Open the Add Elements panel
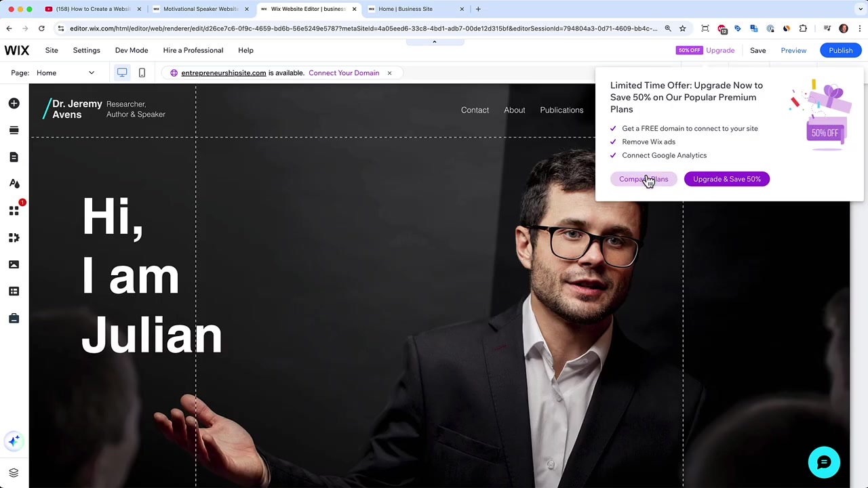This screenshot has height=488, width=868. tap(14, 103)
